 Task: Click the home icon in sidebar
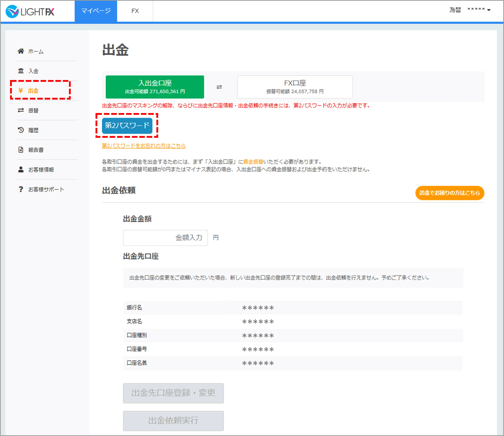coord(21,51)
